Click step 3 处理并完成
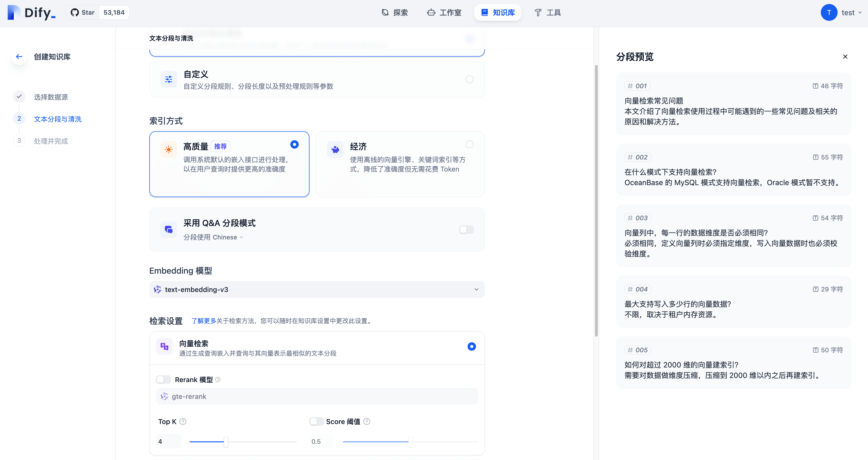The height and width of the screenshot is (460, 868). pos(51,141)
